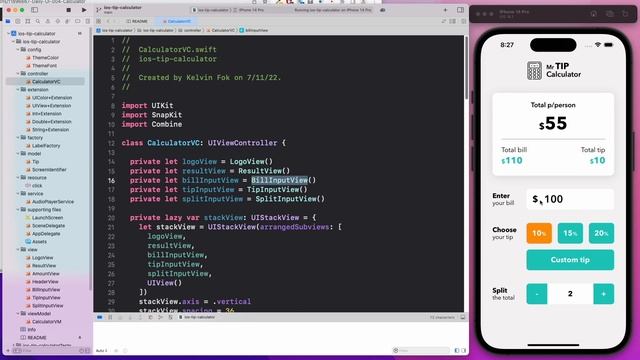Screen dimensions: 640x360
Task: Collapse the supporting files folder
Action: tap(18, 209)
